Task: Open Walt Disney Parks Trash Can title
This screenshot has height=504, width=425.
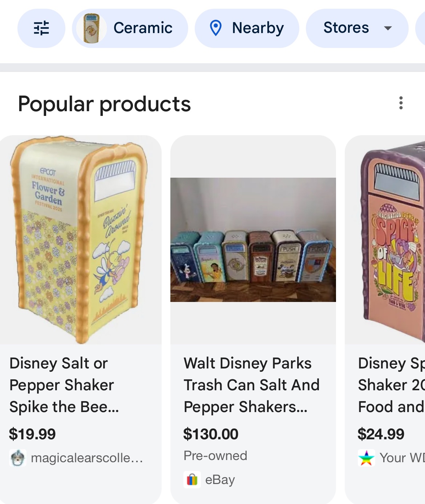Action: (251, 385)
